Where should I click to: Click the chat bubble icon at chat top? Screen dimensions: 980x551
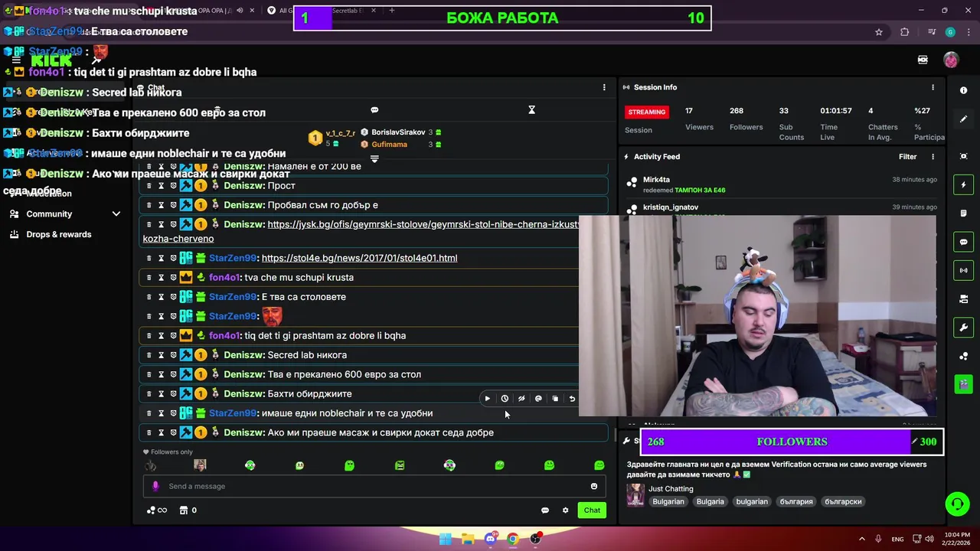374,110
